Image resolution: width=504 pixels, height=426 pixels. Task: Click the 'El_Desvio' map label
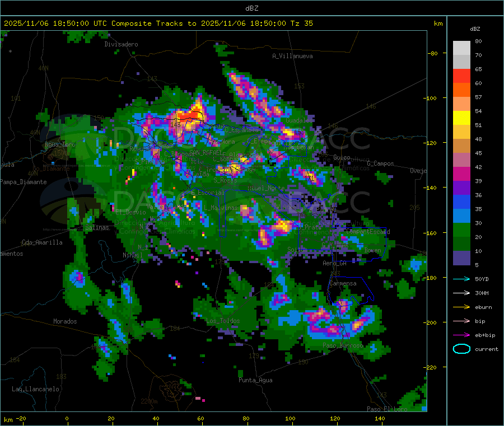click(130, 212)
